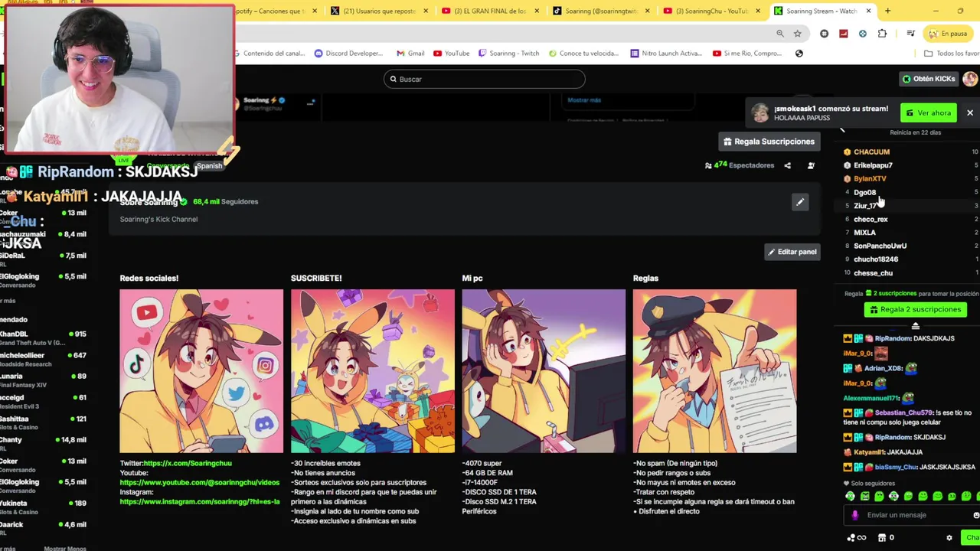Click the Ver ahora button in the notification
The width and height of the screenshot is (980, 551).
(x=929, y=112)
